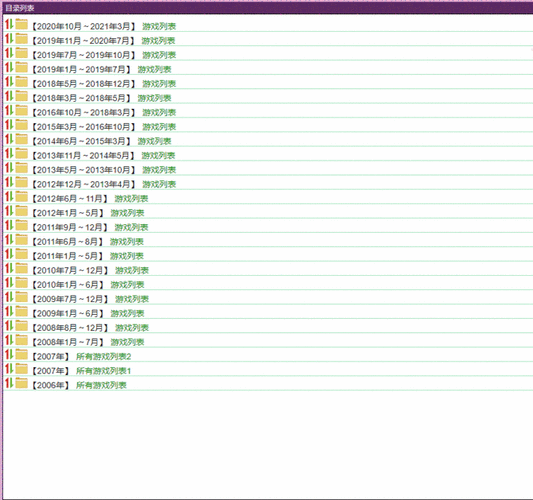The width and height of the screenshot is (533, 500).
Task: Click folder icon for 2020年10月～2021年3月
Action: click(21, 24)
